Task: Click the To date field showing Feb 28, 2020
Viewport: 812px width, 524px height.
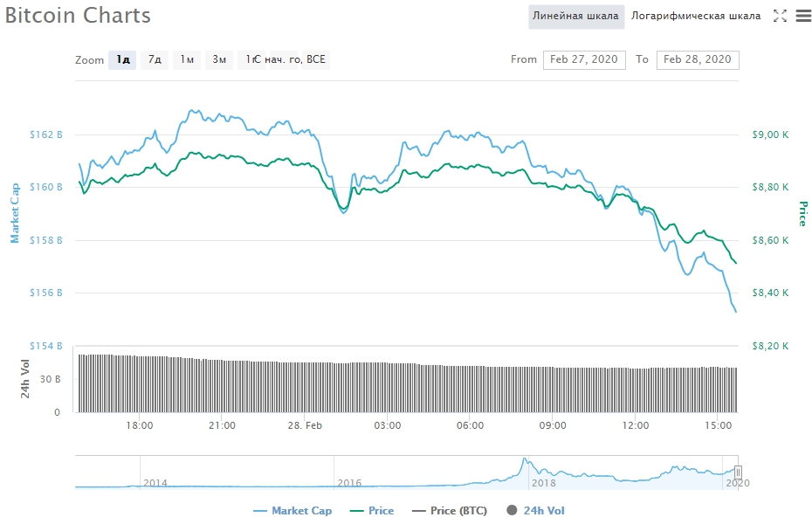Action: click(x=701, y=59)
